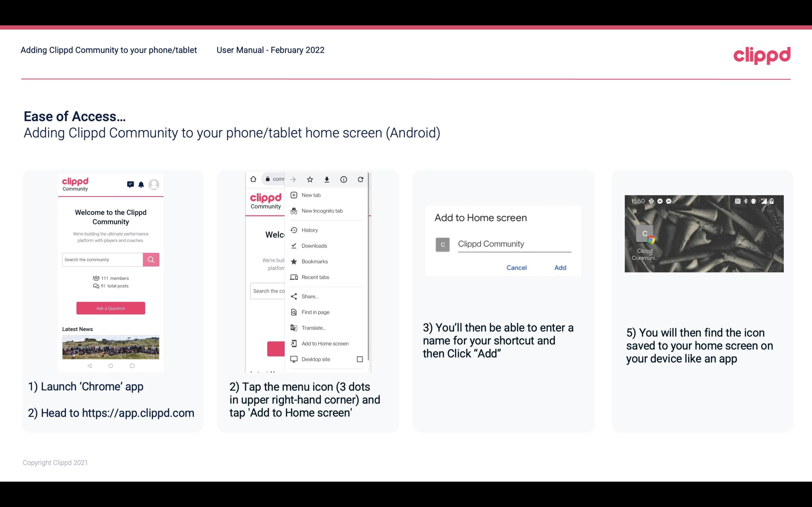Click the 'Add' button to save shortcut
The width and height of the screenshot is (812, 507).
tap(559, 267)
